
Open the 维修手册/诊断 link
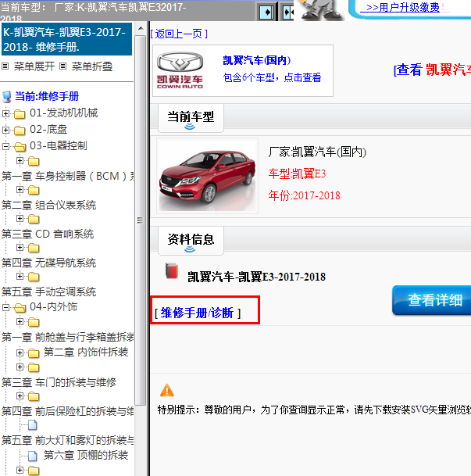(198, 313)
